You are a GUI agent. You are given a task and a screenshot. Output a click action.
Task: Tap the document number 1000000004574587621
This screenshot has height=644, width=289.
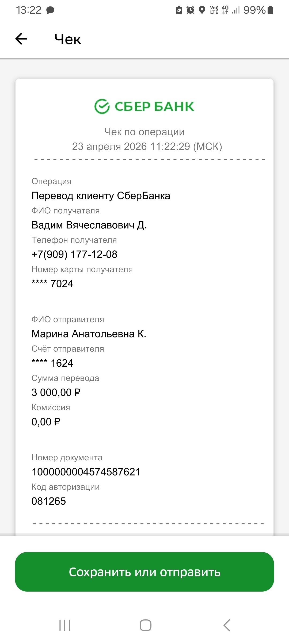(x=86, y=472)
